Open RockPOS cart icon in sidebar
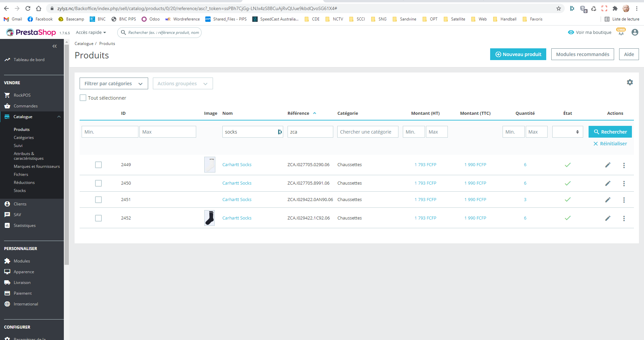This screenshot has height=340, width=644. 7,95
